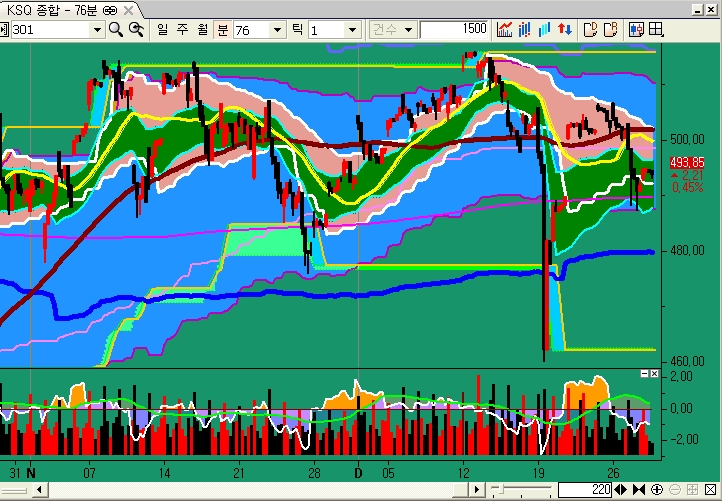Expand the 건수 count type dropdown
This screenshot has height=501, width=722.
tap(408, 30)
